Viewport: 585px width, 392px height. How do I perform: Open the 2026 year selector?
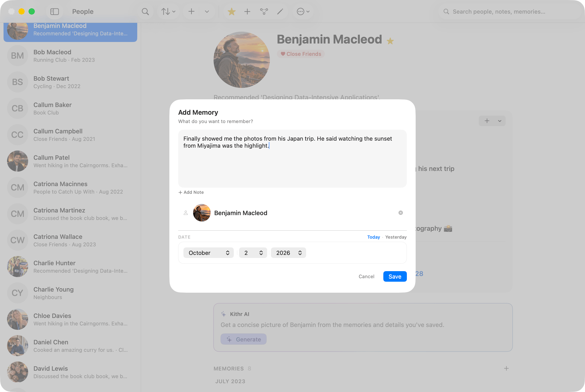pyautogui.click(x=288, y=253)
